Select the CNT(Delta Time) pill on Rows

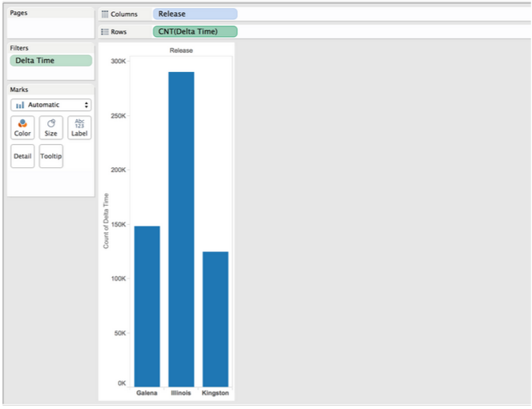coord(195,31)
